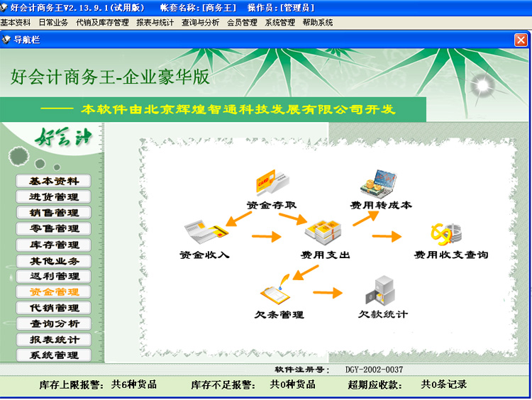This screenshot has width=532, height=400.
Task: Open the 会员管理 menu
Action: pyautogui.click(x=242, y=23)
